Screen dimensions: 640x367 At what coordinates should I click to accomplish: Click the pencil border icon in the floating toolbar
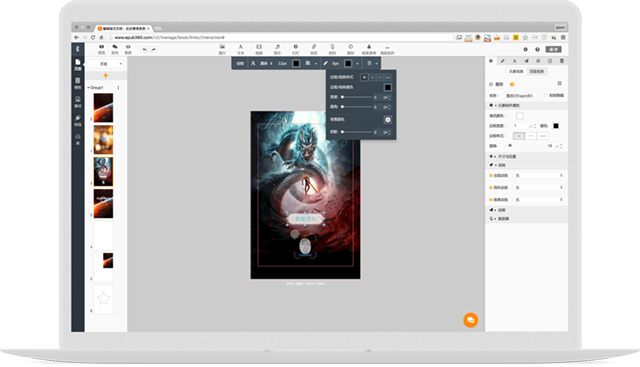tap(325, 63)
